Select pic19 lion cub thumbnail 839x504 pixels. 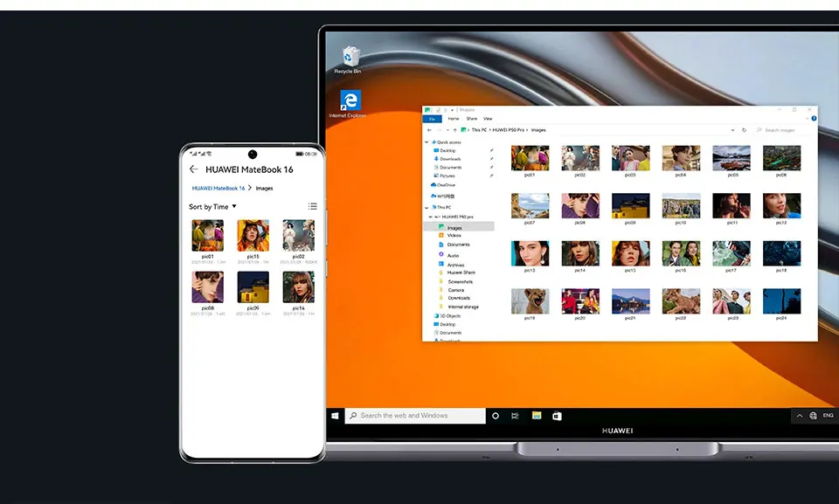pos(530,300)
